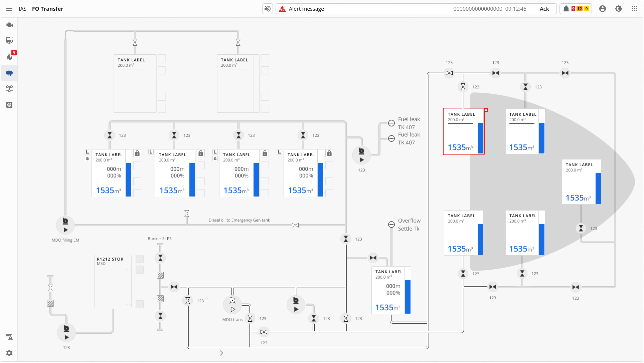Click the upper Fuel leak TK 407 indicator
Image resolution: width=644 pixels, height=363 pixels.
tap(391, 123)
